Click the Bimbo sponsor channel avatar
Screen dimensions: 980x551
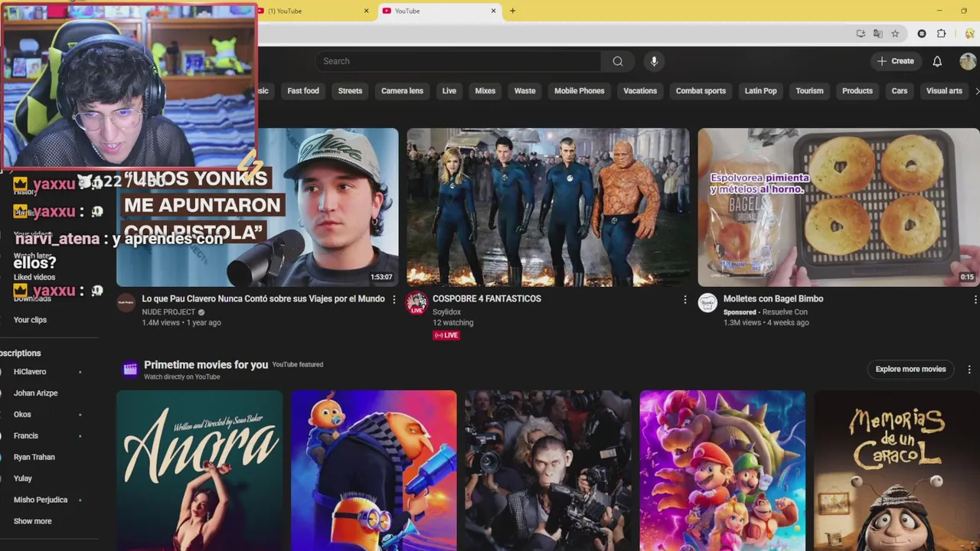(707, 302)
